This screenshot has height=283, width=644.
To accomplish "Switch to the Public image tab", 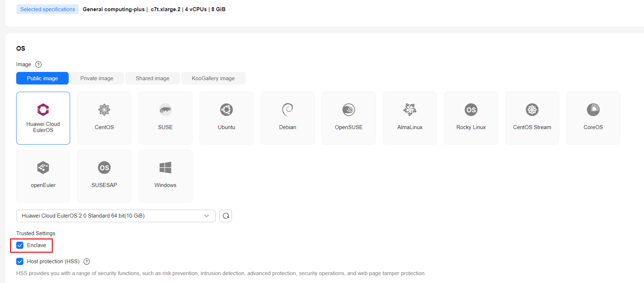I will [42, 78].
